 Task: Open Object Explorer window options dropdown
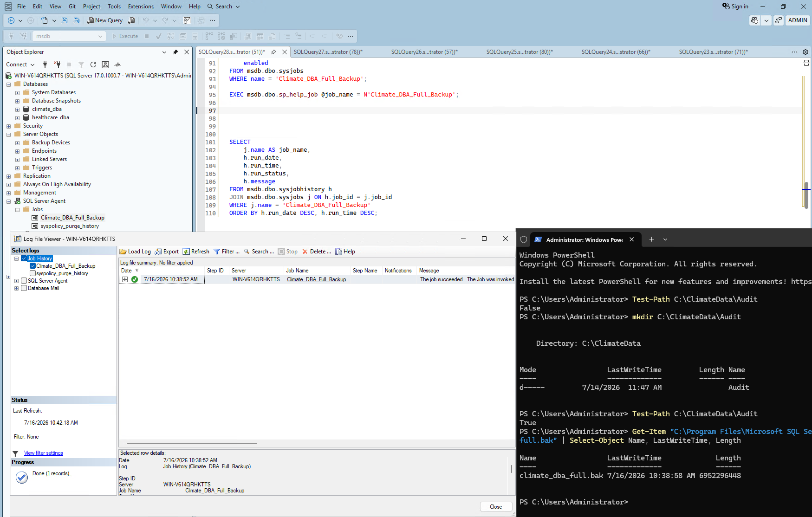tap(164, 52)
